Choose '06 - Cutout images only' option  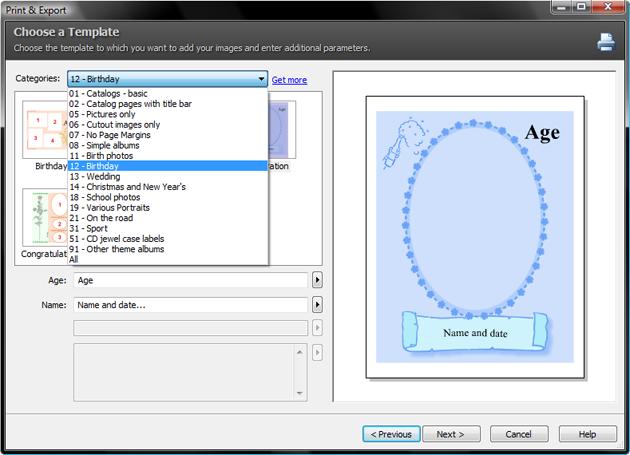168,125
